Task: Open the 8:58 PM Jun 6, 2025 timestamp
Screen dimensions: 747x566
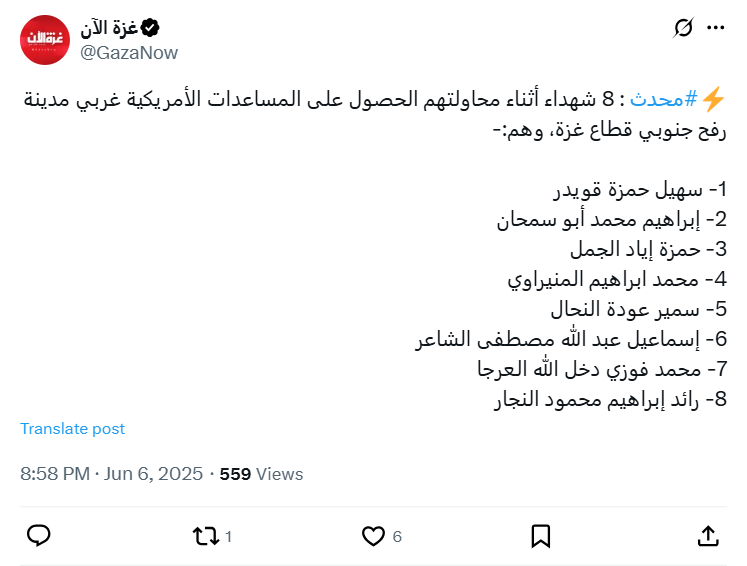Action: (111, 474)
